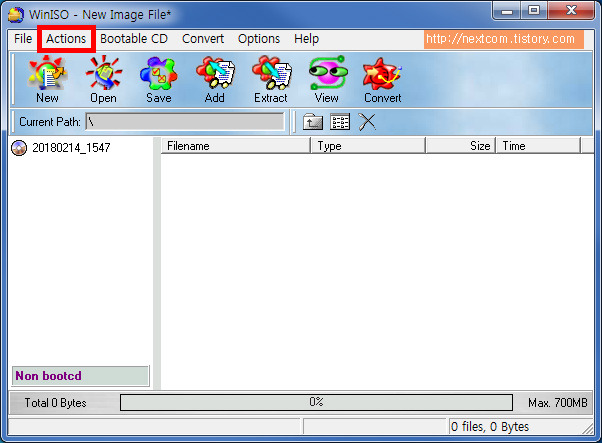The height and width of the screenshot is (443, 602).
Task: Click the Total 0 Bytes label
Action: pos(56,403)
